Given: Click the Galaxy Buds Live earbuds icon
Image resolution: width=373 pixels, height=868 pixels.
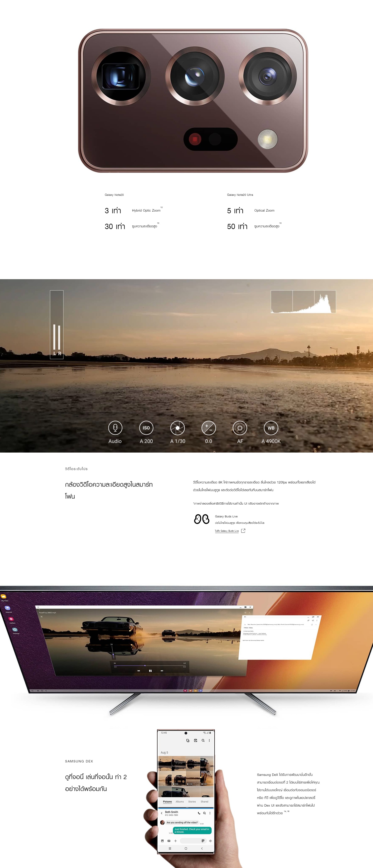Looking at the screenshot, I should tap(202, 519).
